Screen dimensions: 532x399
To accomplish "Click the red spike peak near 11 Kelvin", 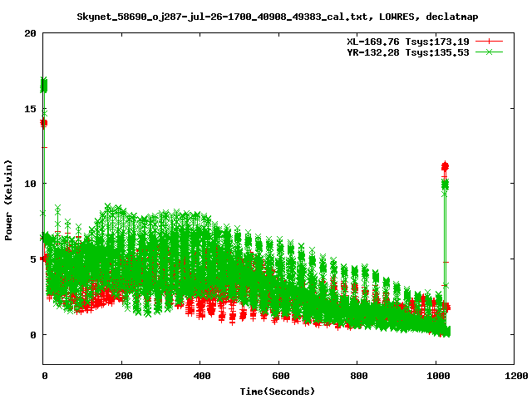I will coord(445,166).
